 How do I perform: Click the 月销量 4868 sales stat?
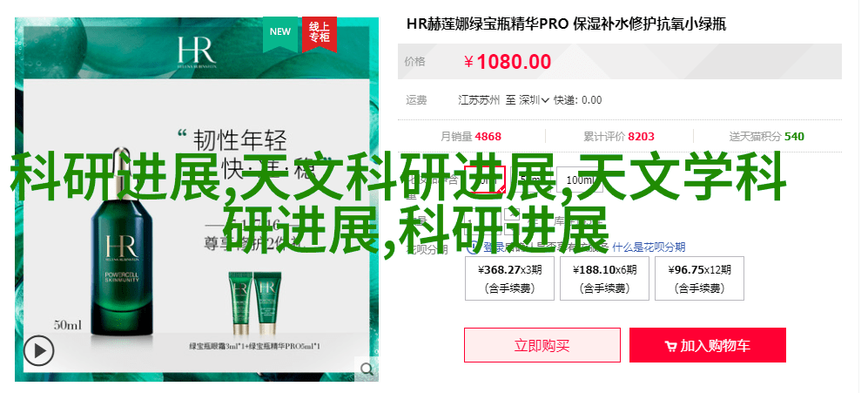click(470, 136)
